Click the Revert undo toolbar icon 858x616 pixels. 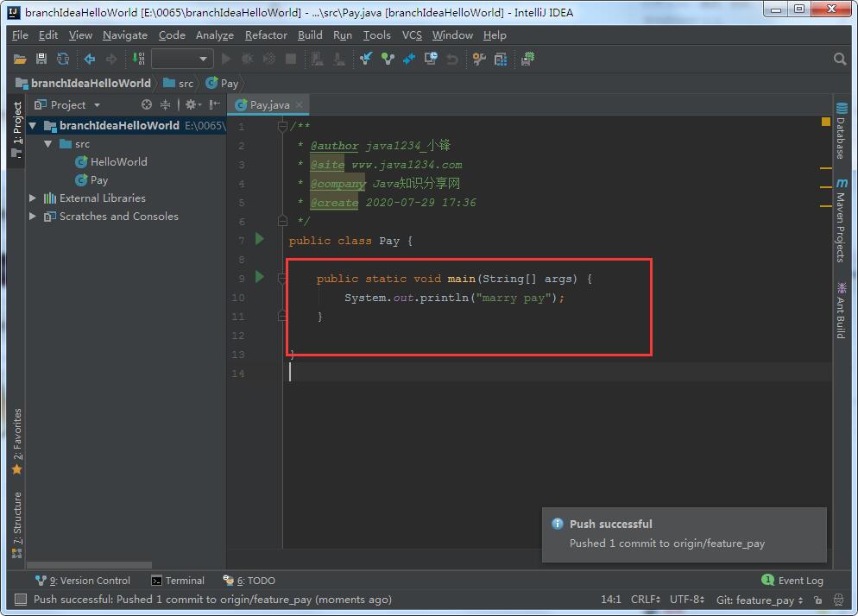(x=452, y=59)
